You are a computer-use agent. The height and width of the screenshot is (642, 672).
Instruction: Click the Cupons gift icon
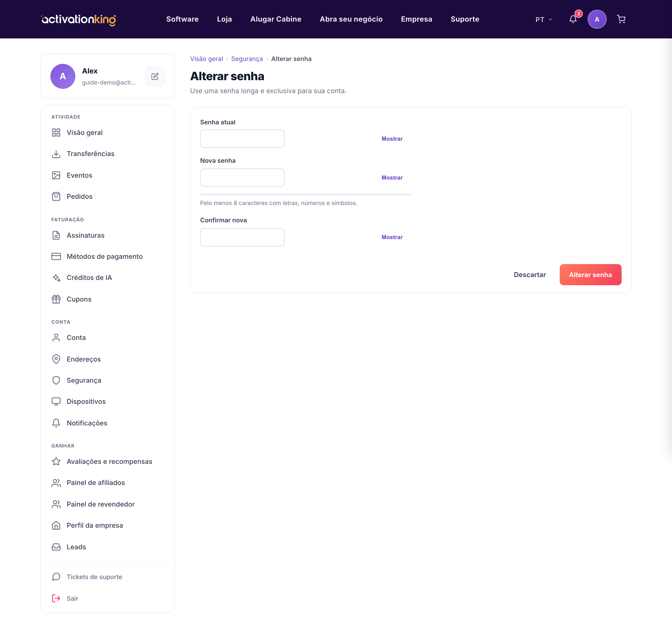(x=56, y=299)
